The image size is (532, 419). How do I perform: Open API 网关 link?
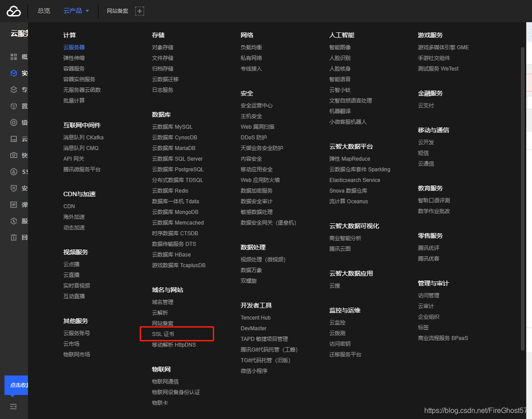click(74, 158)
